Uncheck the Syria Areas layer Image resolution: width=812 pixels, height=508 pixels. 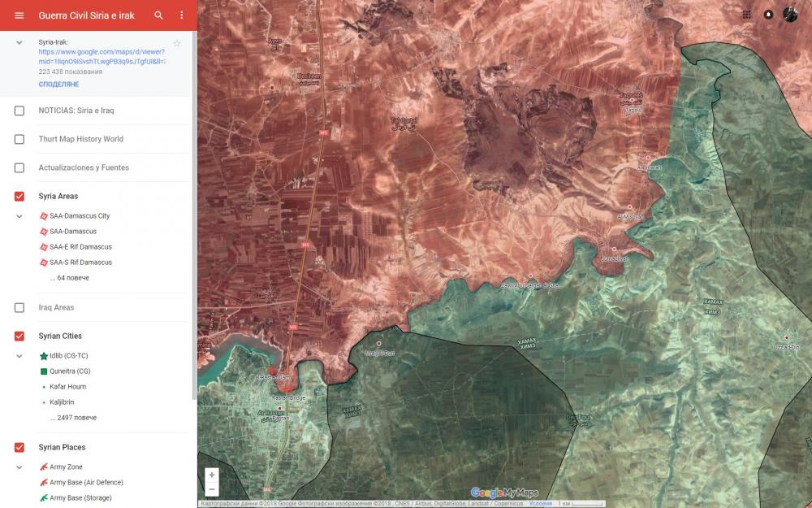coord(19,196)
